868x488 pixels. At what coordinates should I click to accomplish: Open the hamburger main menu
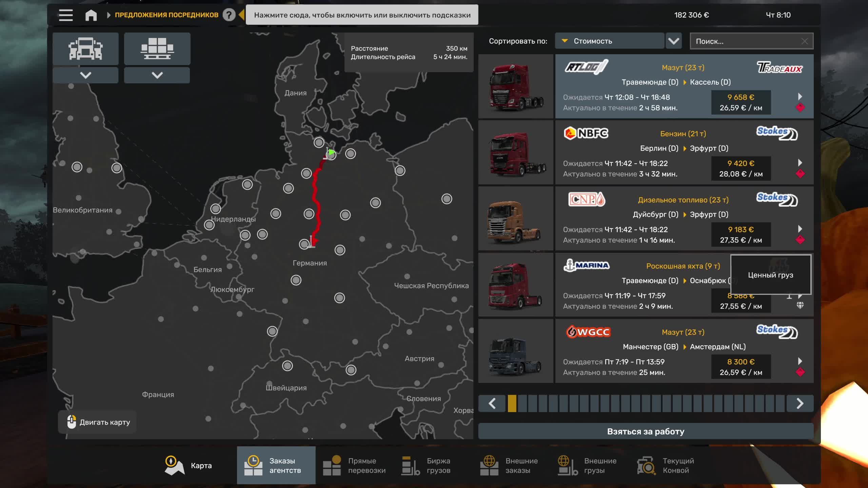coord(65,15)
